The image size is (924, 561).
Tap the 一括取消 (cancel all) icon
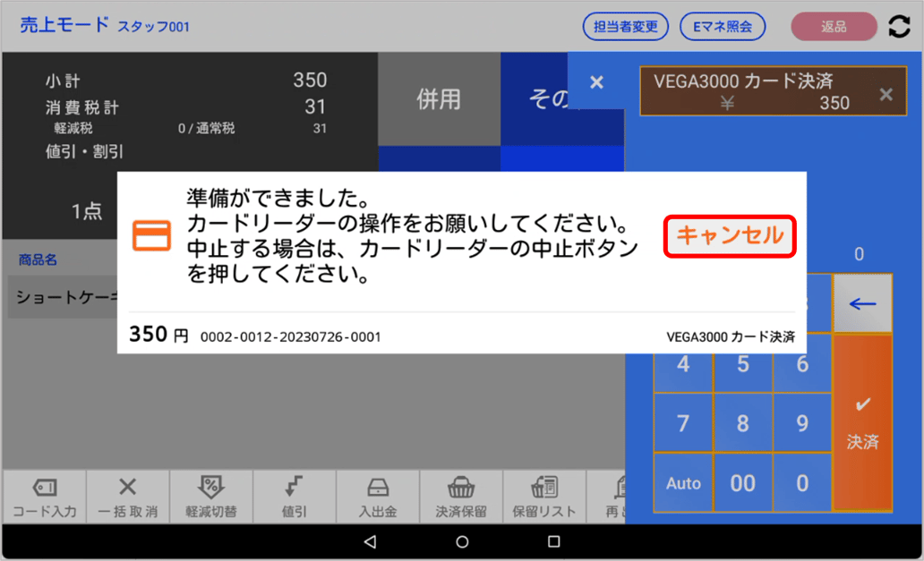tap(127, 497)
